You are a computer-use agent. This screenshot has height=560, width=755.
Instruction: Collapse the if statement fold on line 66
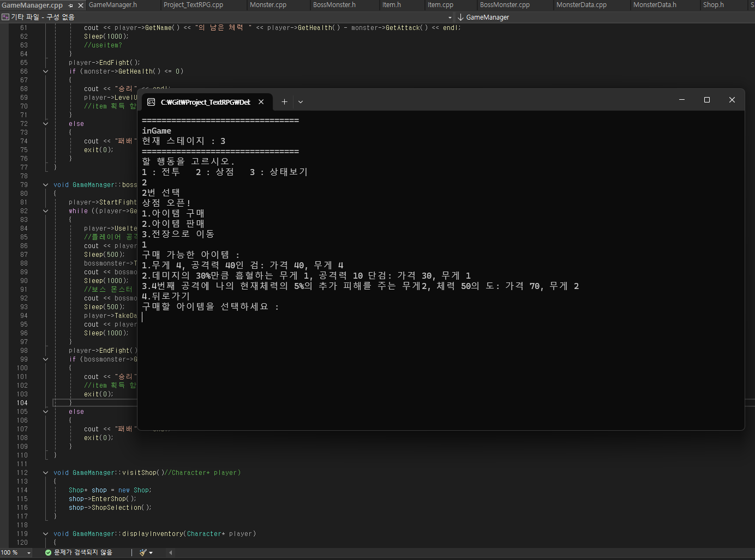tap(45, 71)
